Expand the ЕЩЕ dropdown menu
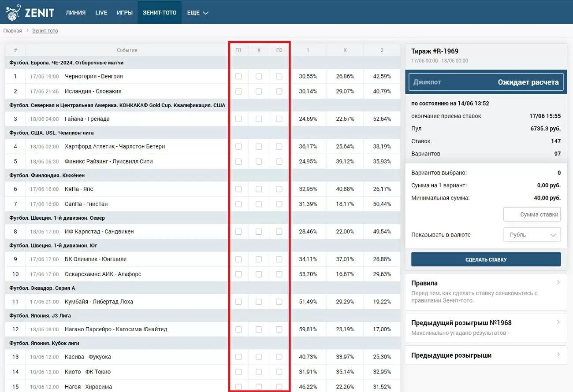 [x=197, y=13]
